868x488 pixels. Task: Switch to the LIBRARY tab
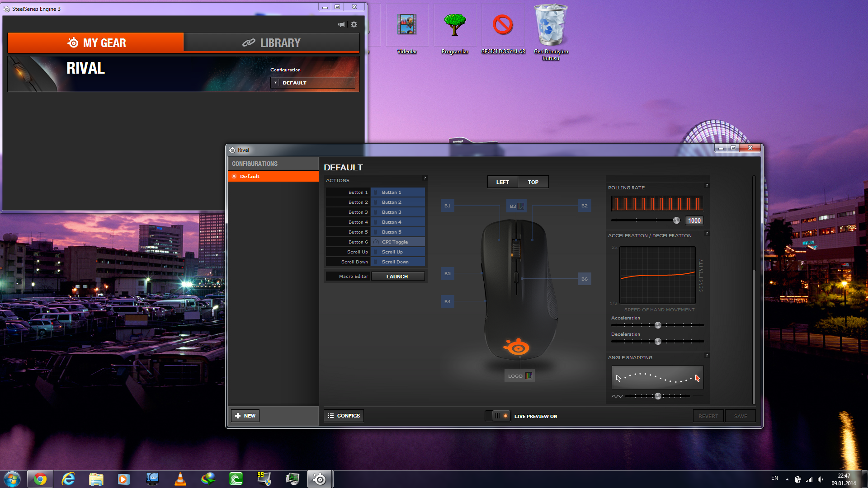[x=271, y=43]
